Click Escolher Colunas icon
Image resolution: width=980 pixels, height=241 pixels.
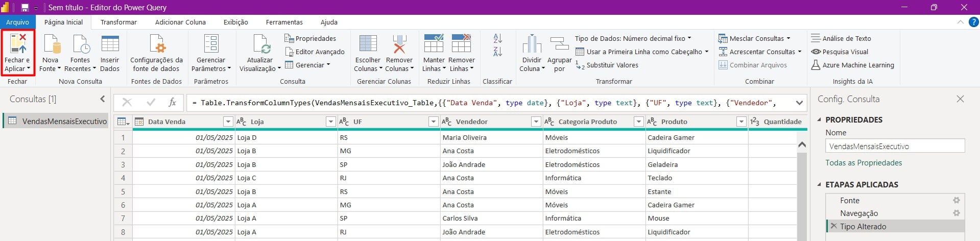click(368, 44)
